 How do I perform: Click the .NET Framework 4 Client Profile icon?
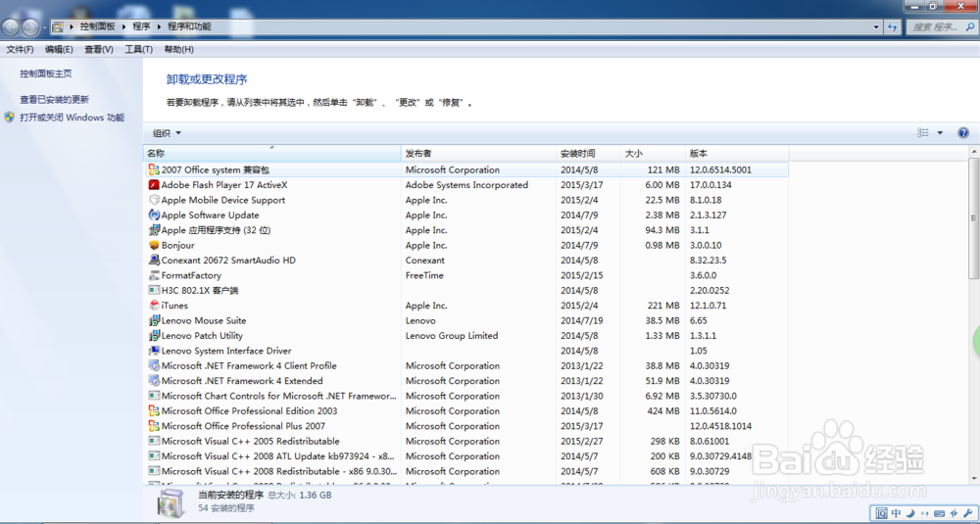click(154, 365)
